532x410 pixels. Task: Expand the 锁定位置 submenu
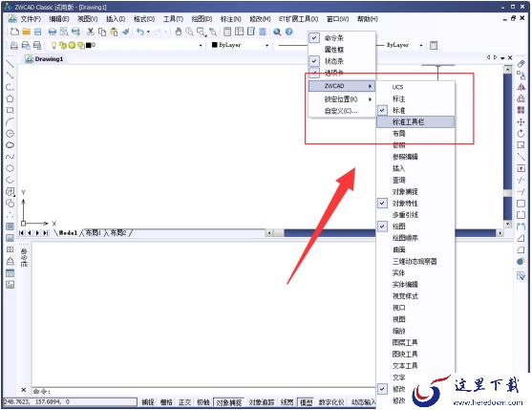coord(342,99)
